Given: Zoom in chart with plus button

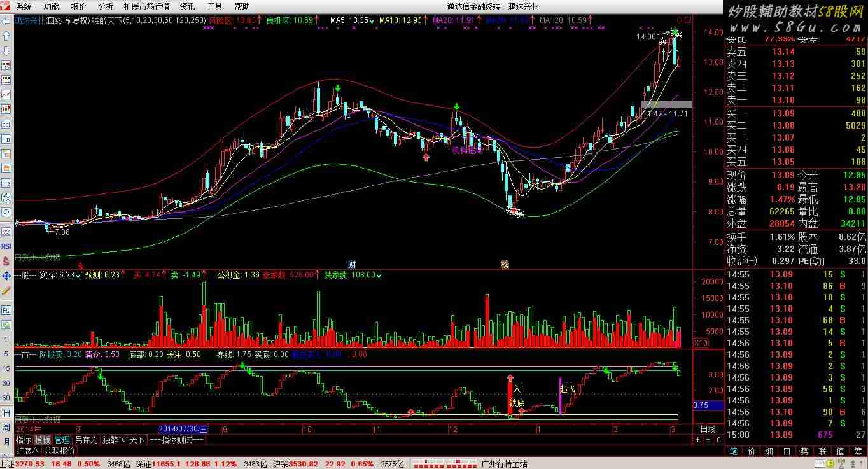Looking at the screenshot, I should pyautogui.click(x=698, y=440).
